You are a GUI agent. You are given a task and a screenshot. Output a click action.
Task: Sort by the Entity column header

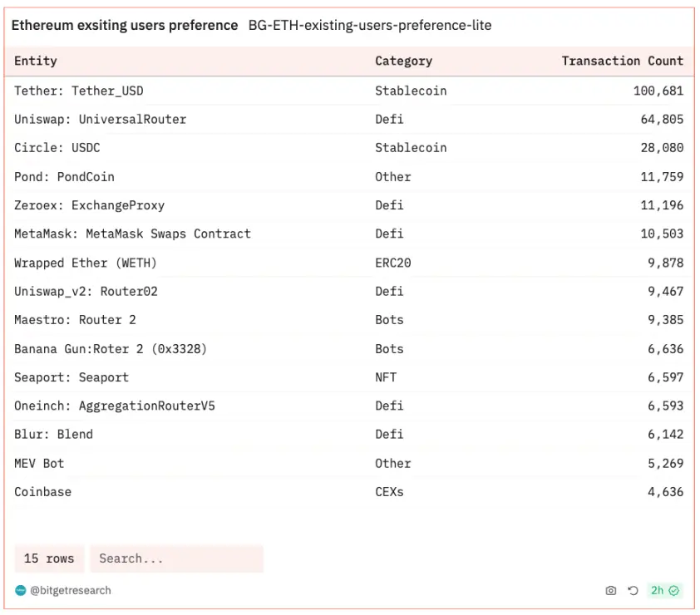[x=36, y=61]
